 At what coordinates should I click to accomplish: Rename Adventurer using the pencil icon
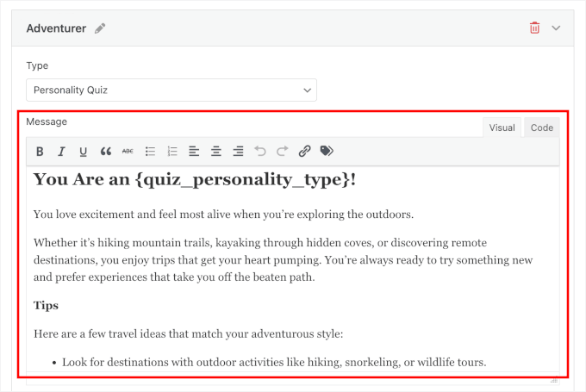click(101, 28)
